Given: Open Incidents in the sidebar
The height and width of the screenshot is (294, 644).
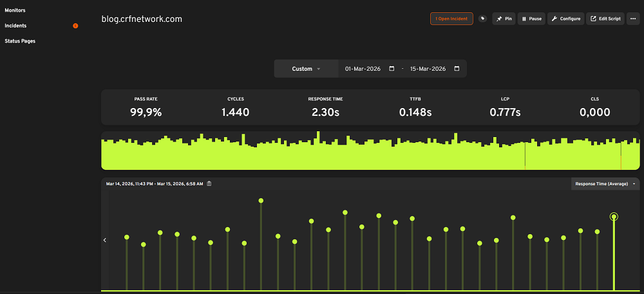Looking at the screenshot, I should (x=15, y=26).
